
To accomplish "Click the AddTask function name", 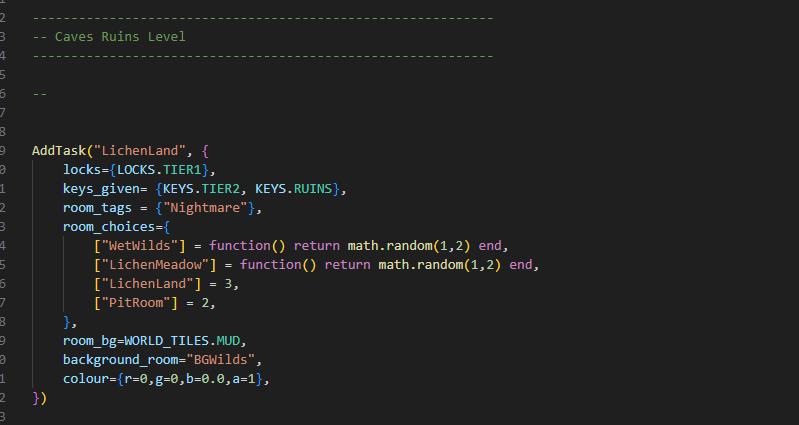I will (x=59, y=151).
